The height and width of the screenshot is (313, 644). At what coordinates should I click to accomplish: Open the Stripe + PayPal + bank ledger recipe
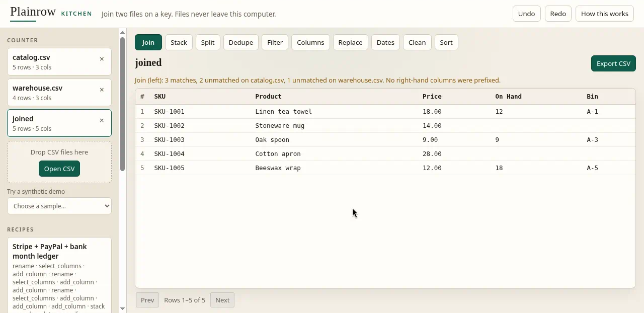[59, 275]
